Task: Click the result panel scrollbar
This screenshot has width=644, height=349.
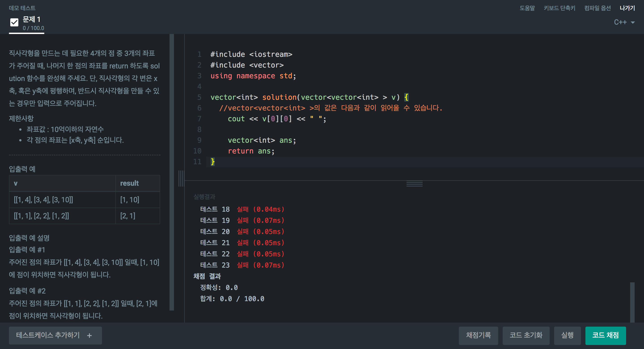Action: tap(632, 302)
